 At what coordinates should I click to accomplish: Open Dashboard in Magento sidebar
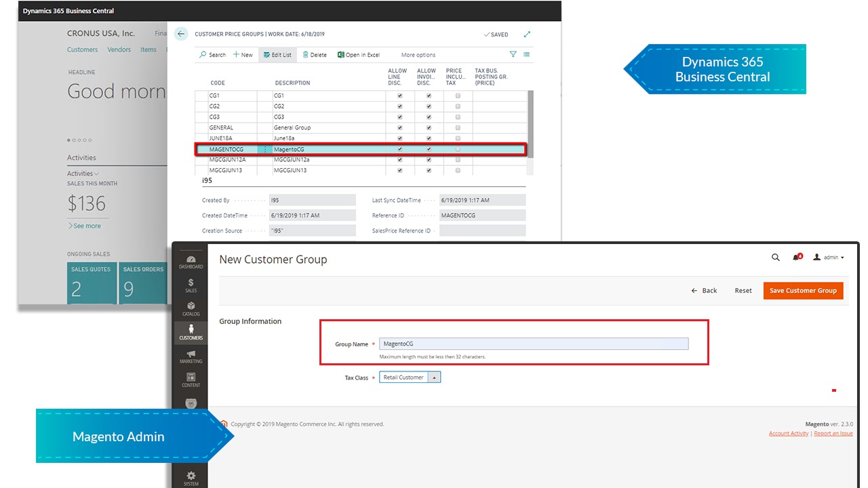coord(191,262)
